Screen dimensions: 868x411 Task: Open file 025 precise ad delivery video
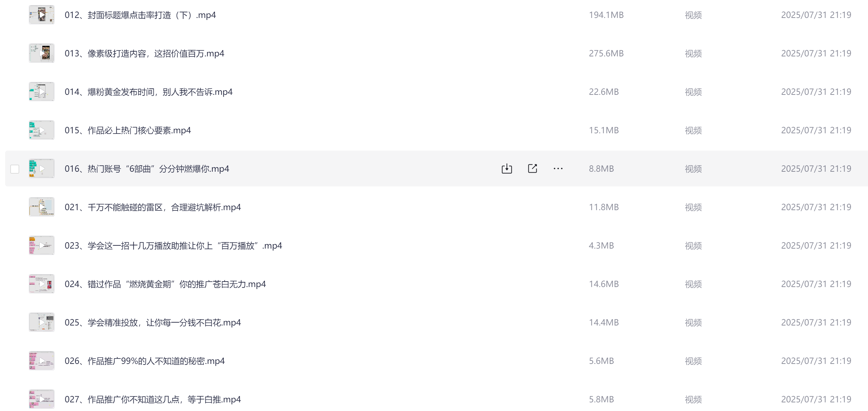tap(153, 322)
